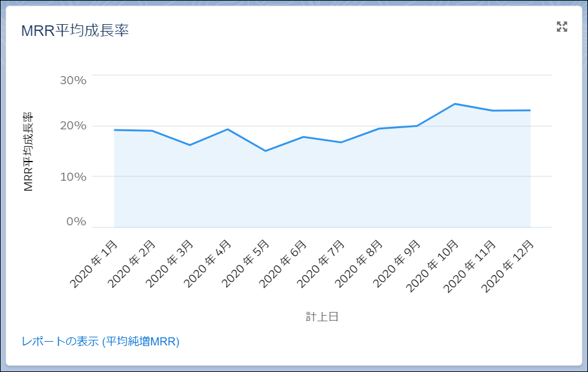
Task: Select the 2020年10月 peak data point
Action: coord(455,104)
